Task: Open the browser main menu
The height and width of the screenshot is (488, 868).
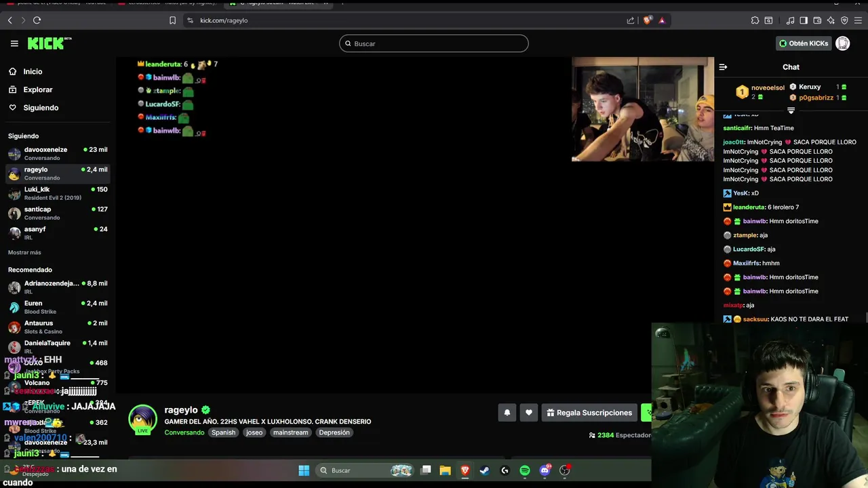Action: click(x=858, y=20)
